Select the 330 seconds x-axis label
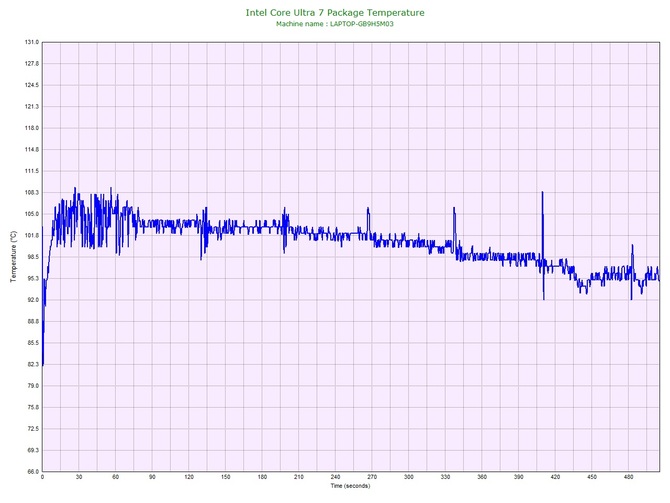 coord(445,477)
